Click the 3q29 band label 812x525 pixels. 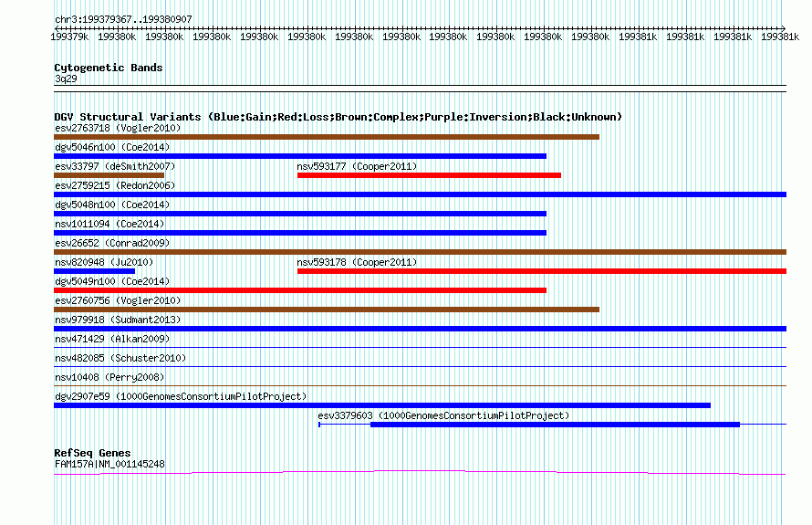click(x=66, y=79)
